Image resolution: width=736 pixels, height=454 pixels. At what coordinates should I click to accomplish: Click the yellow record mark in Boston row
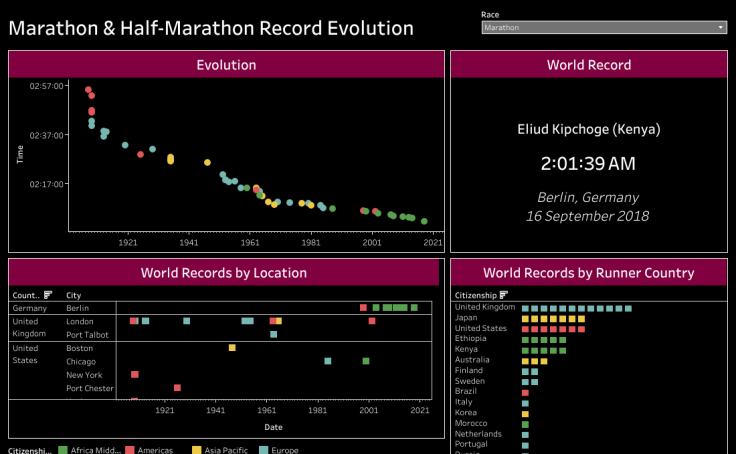tap(232, 348)
